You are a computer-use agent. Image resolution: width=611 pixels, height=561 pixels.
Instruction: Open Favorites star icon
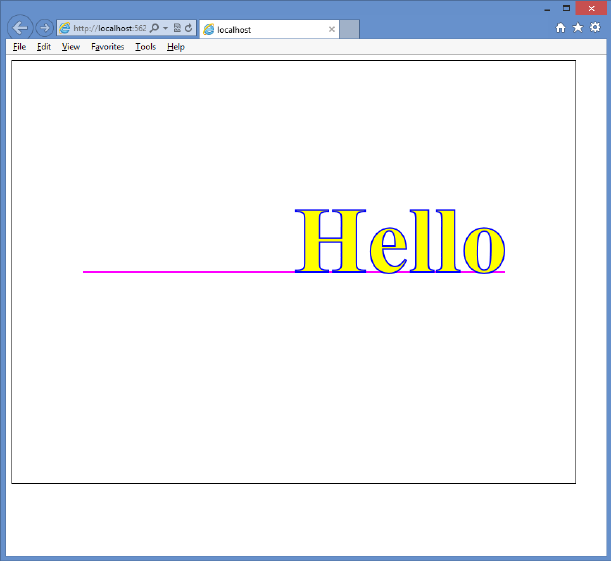pyautogui.click(x=577, y=27)
